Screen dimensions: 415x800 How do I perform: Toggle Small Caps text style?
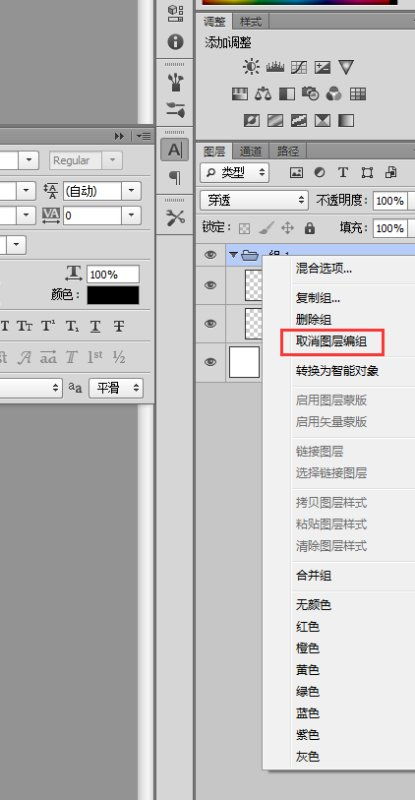coord(24,327)
